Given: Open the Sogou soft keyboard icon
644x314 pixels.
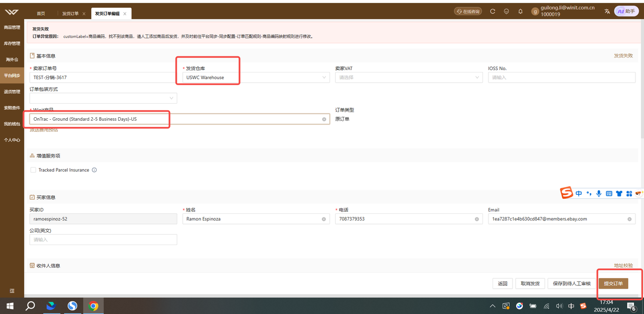Looking at the screenshot, I should click(x=609, y=193).
